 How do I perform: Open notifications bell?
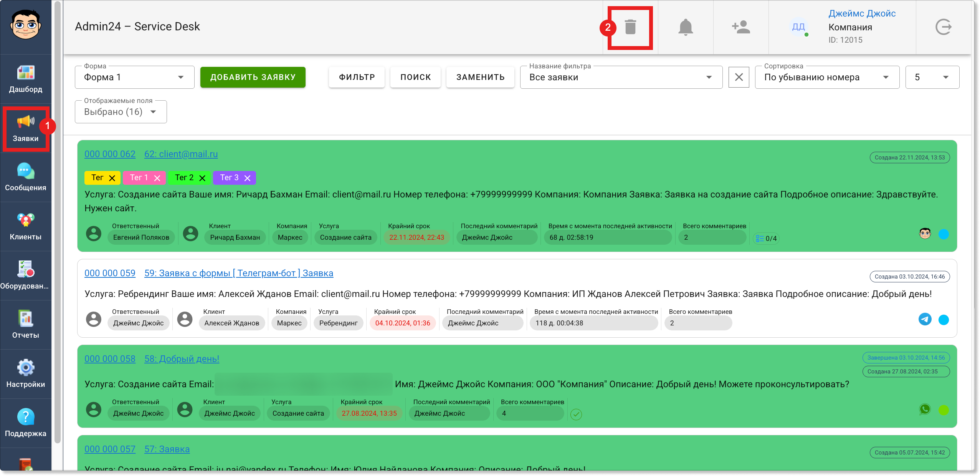coord(686,27)
